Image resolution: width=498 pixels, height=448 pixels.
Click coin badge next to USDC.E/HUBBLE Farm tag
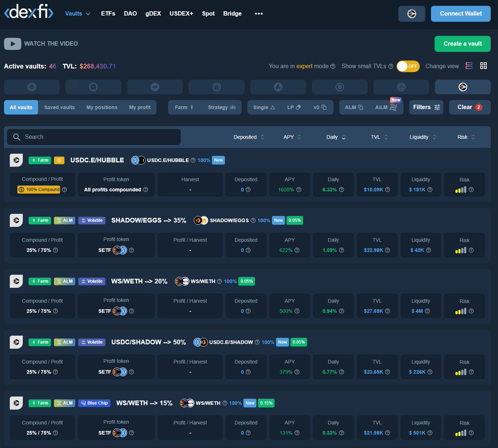[59, 160]
